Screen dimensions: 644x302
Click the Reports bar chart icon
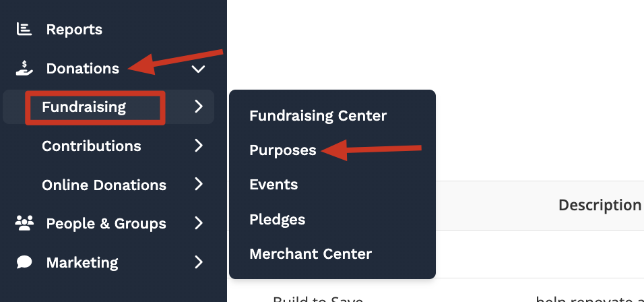click(24, 29)
